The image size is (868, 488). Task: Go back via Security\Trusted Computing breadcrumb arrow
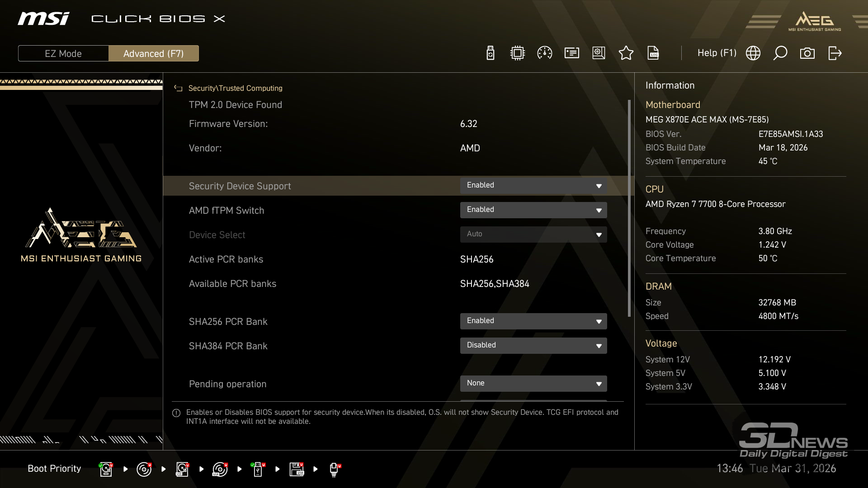click(178, 89)
